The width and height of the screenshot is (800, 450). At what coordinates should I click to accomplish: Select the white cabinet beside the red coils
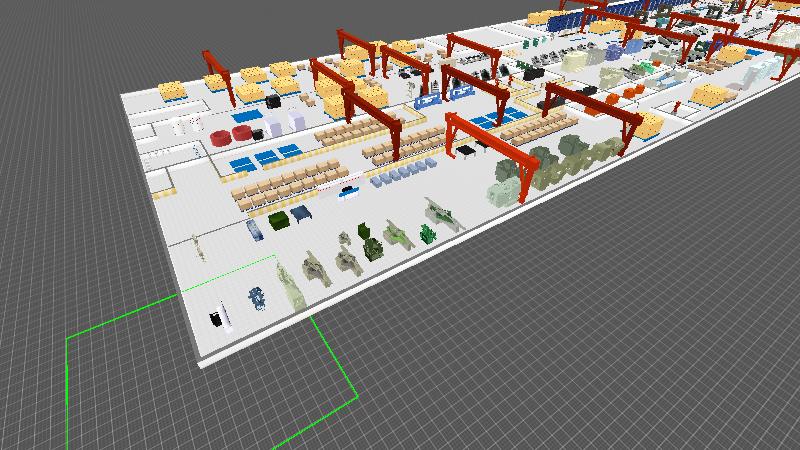coord(297,118)
